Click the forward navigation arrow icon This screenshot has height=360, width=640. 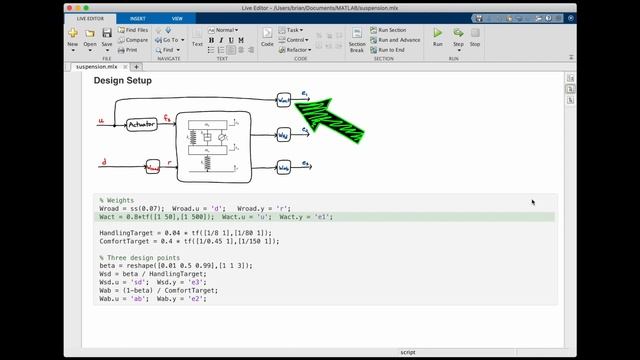pyautogui.click(x=168, y=30)
